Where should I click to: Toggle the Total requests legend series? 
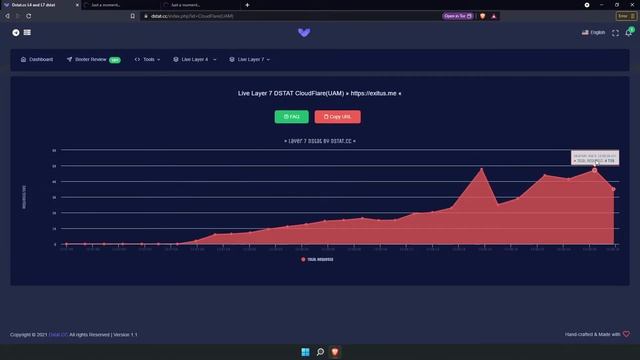317,259
